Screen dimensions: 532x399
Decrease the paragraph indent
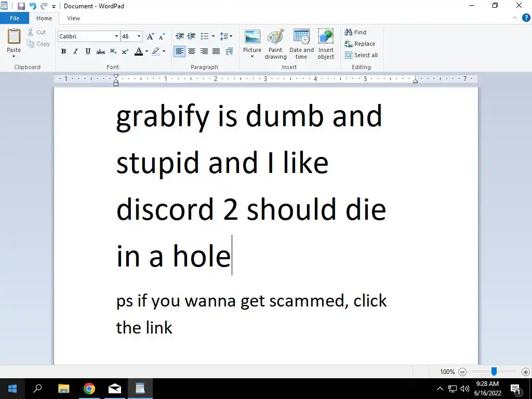(179, 36)
